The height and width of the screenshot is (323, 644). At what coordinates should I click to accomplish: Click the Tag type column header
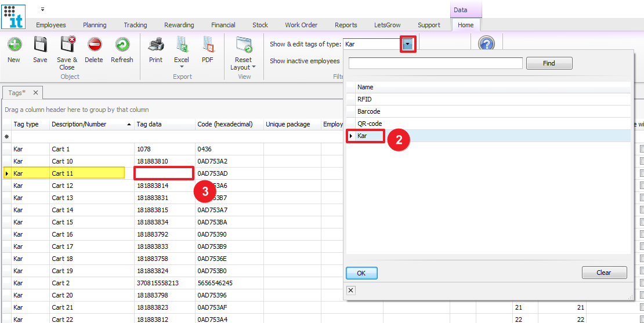click(x=30, y=124)
